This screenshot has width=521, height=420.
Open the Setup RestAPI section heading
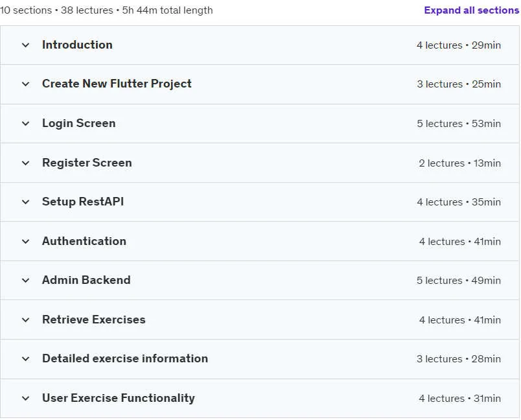coord(83,202)
